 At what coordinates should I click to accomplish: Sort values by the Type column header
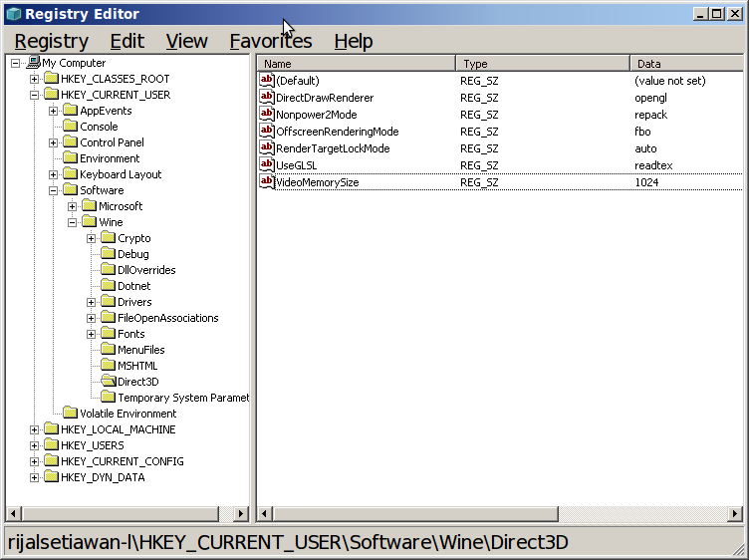(x=543, y=64)
